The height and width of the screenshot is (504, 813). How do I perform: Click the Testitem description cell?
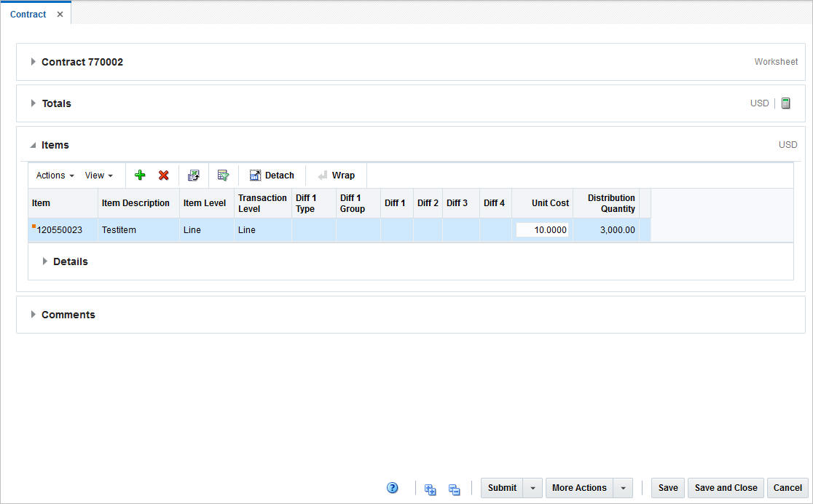(x=138, y=229)
